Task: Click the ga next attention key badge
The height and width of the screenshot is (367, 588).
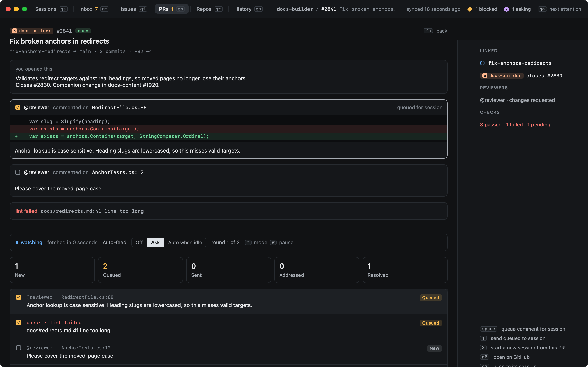Action: coord(542,9)
